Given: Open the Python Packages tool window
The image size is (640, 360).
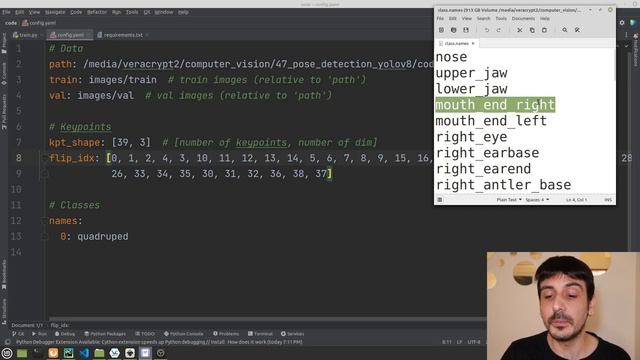Looking at the screenshot, I should [105, 334].
